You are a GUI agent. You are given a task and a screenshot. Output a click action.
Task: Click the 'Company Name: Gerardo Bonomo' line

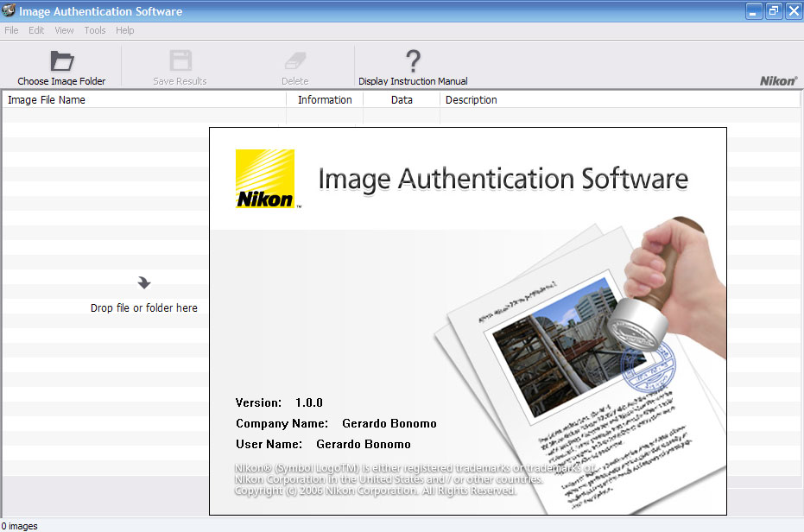pyautogui.click(x=336, y=424)
